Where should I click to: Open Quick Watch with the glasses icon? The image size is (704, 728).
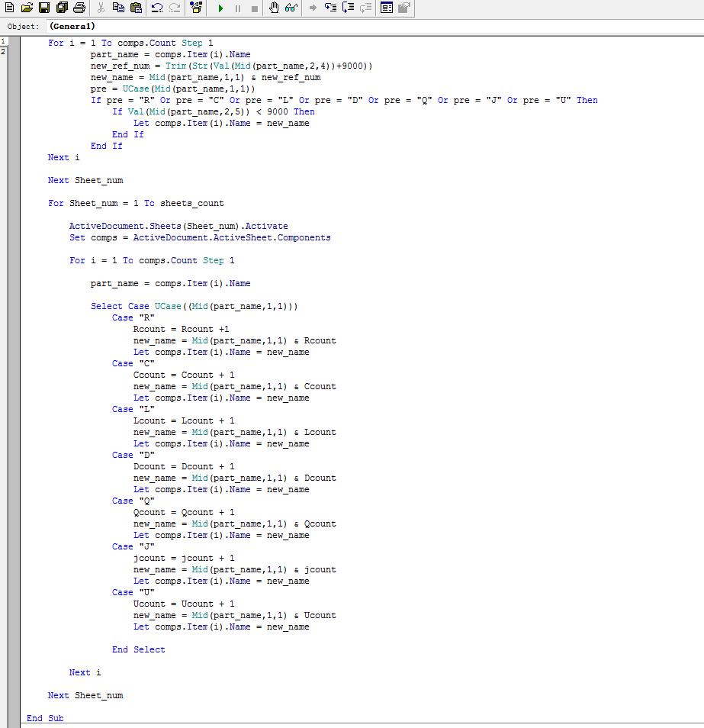[291, 8]
